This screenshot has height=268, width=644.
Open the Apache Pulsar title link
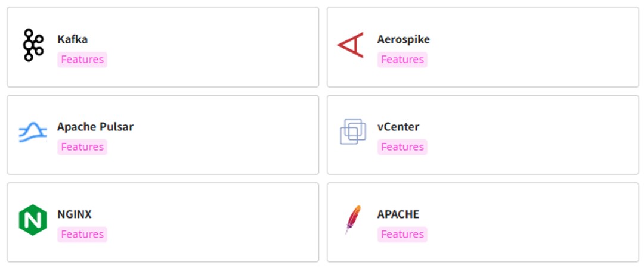pos(95,127)
